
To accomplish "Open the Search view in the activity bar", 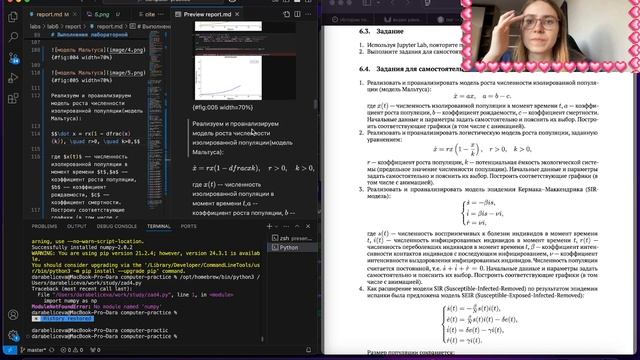I will 13,37.
